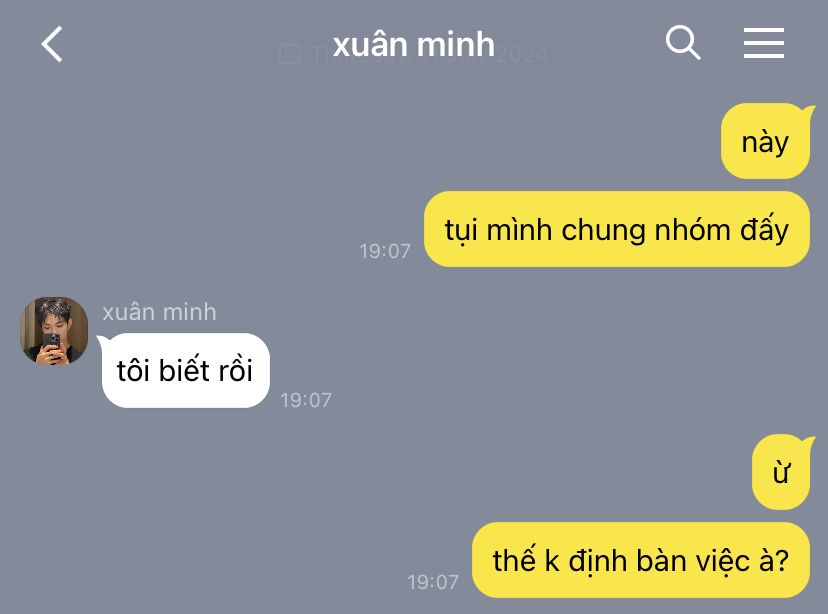Viewport: 828px width, 614px height.
Task: Open chat search with the magnifier icon
Action: 683,42
